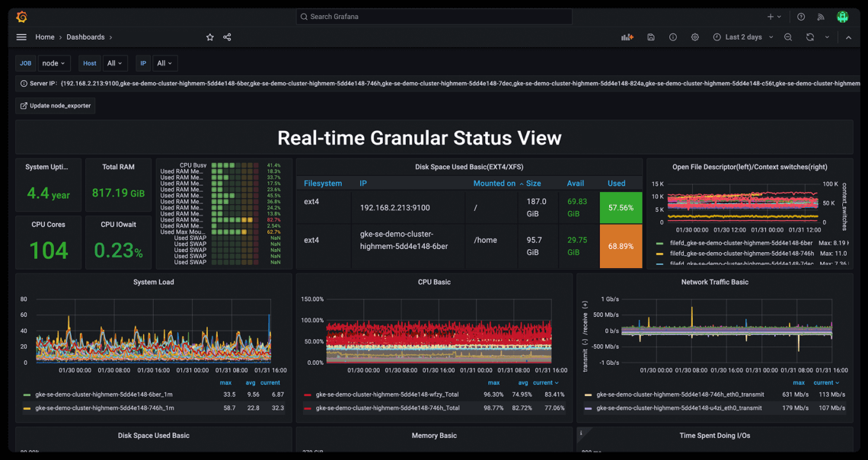Star the current dashboard
The height and width of the screenshot is (460, 868).
tap(210, 37)
